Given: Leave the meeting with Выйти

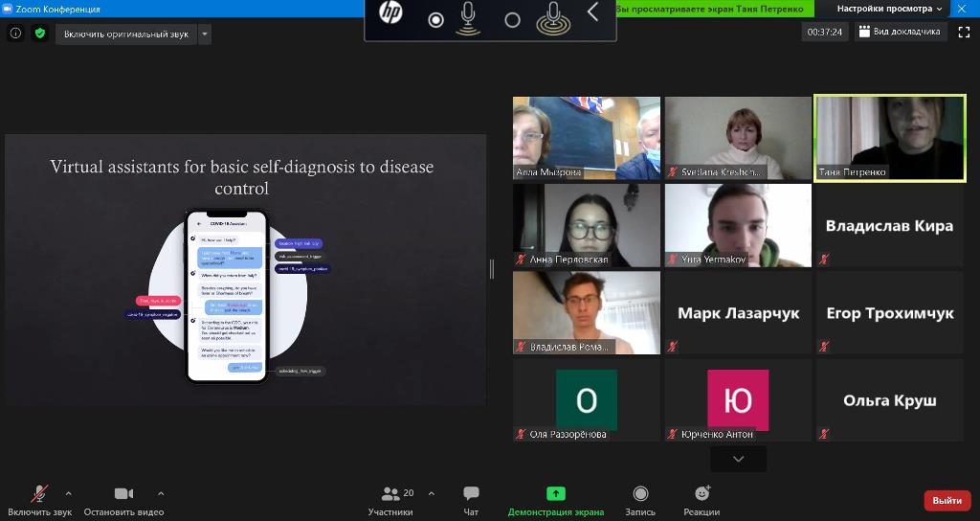Looking at the screenshot, I should coord(947,500).
